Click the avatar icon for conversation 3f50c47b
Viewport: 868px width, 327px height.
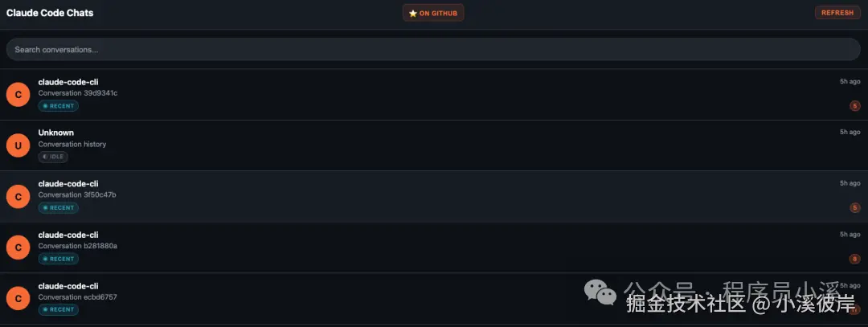18,196
